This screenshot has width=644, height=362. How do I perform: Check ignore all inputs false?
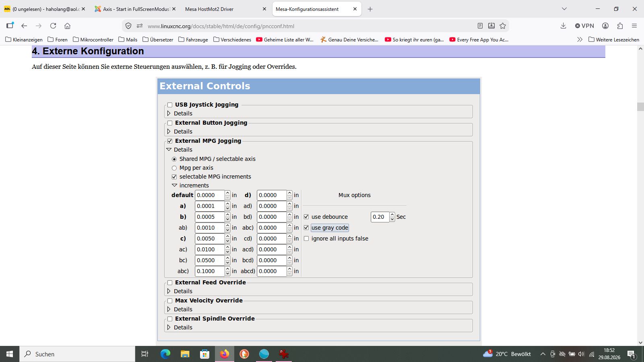[x=306, y=239]
